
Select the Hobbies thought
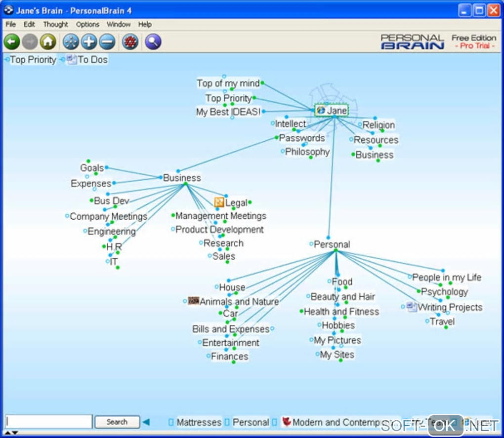(338, 325)
